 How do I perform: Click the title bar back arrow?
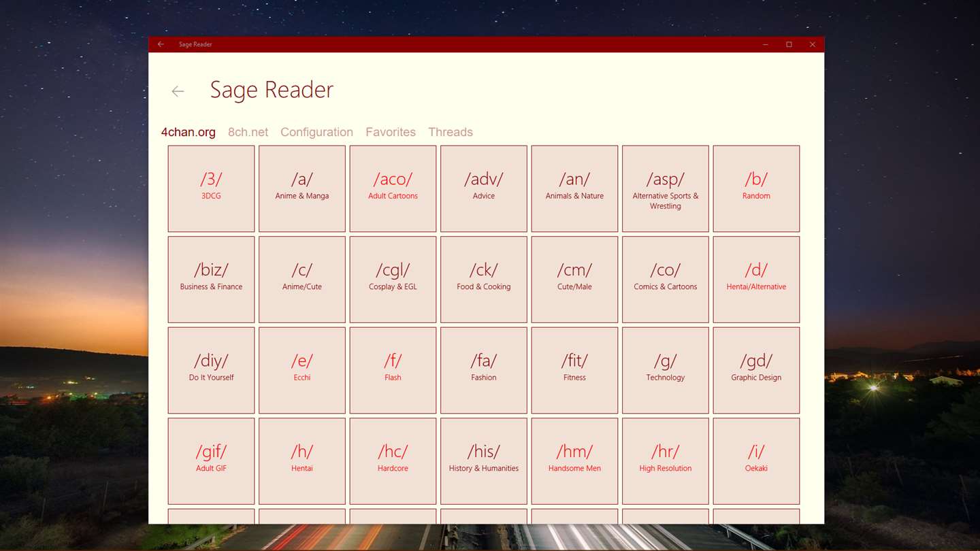pyautogui.click(x=161, y=44)
